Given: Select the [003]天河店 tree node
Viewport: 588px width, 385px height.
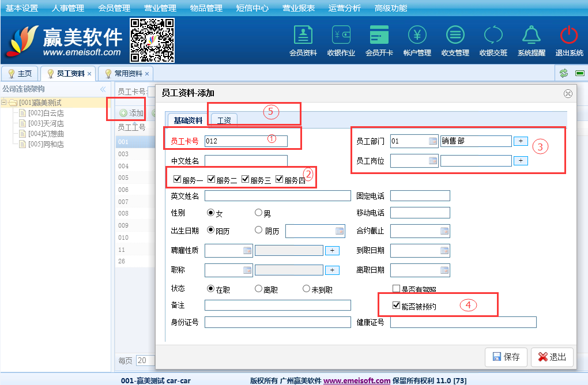Looking at the screenshot, I should coord(46,123).
